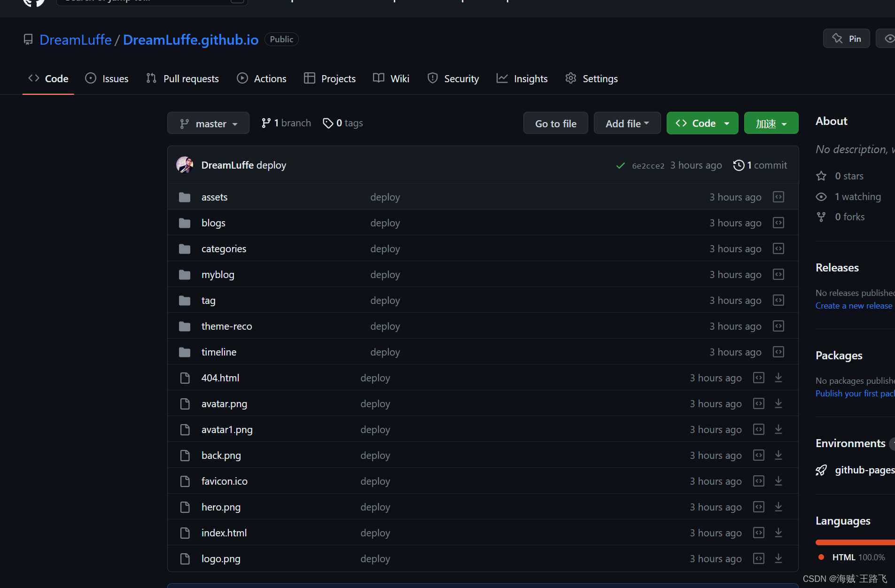The height and width of the screenshot is (588, 895).
Task: Download the logo.png file
Action: [x=778, y=558]
